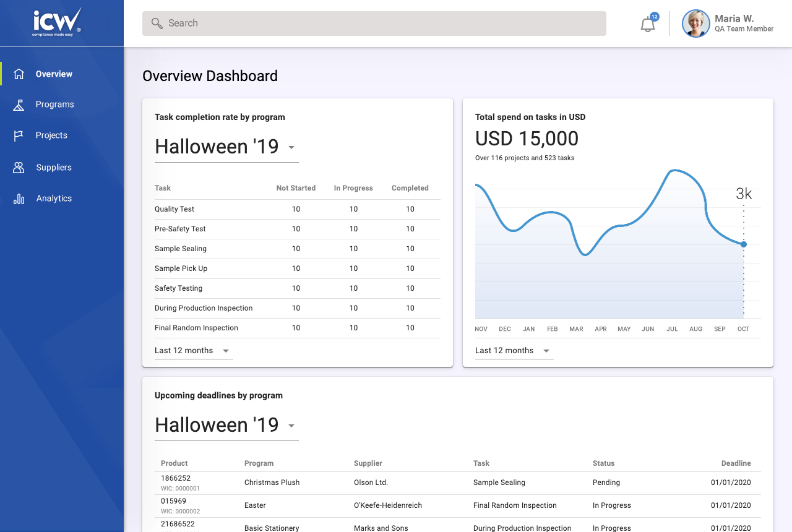Image resolution: width=792 pixels, height=532 pixels.
Task: Click the search magnifier icon
Action: click(157, 24)
